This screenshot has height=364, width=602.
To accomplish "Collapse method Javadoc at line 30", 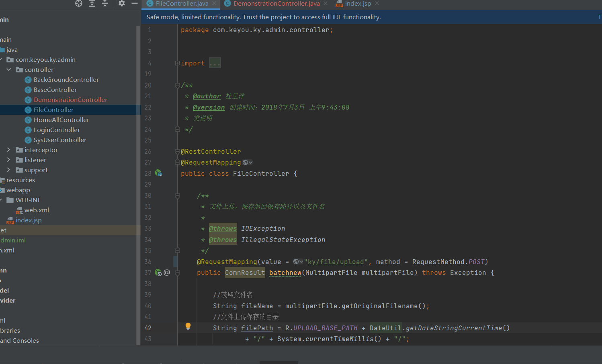I will [177, 195].
